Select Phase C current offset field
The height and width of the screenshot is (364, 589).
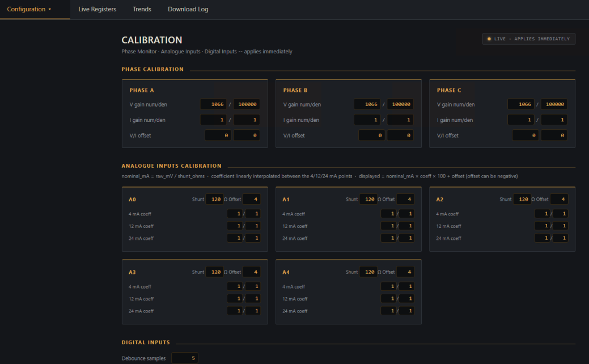[554, 136]
